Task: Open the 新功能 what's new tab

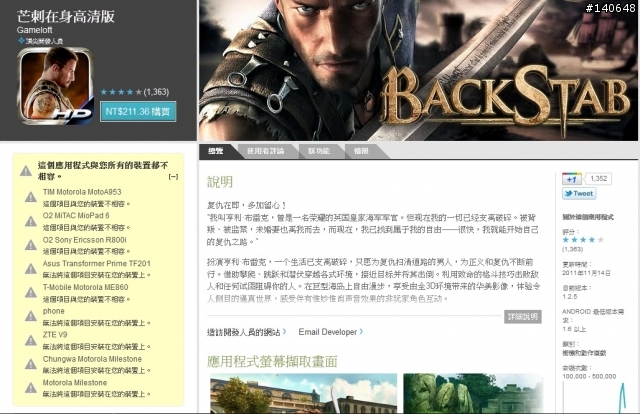Action: [x=319, y=151]
